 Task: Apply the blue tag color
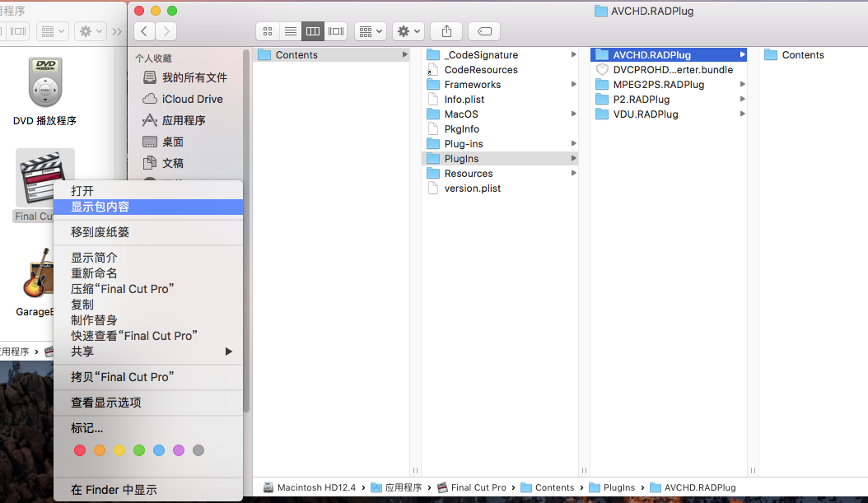pyautogui.click(x=159, y=450)
